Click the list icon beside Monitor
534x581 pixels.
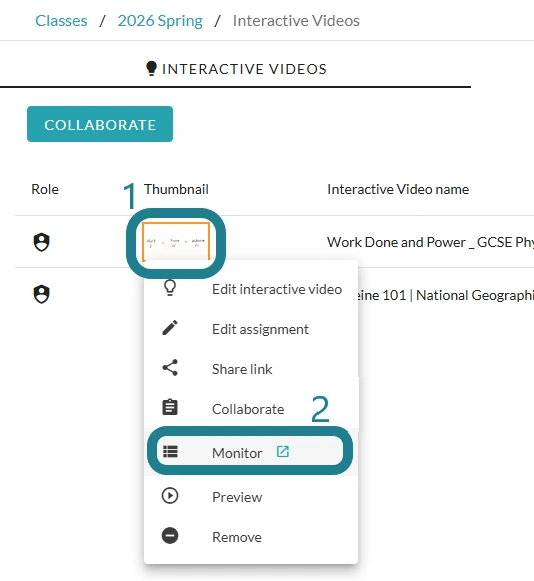coord(170,451)
